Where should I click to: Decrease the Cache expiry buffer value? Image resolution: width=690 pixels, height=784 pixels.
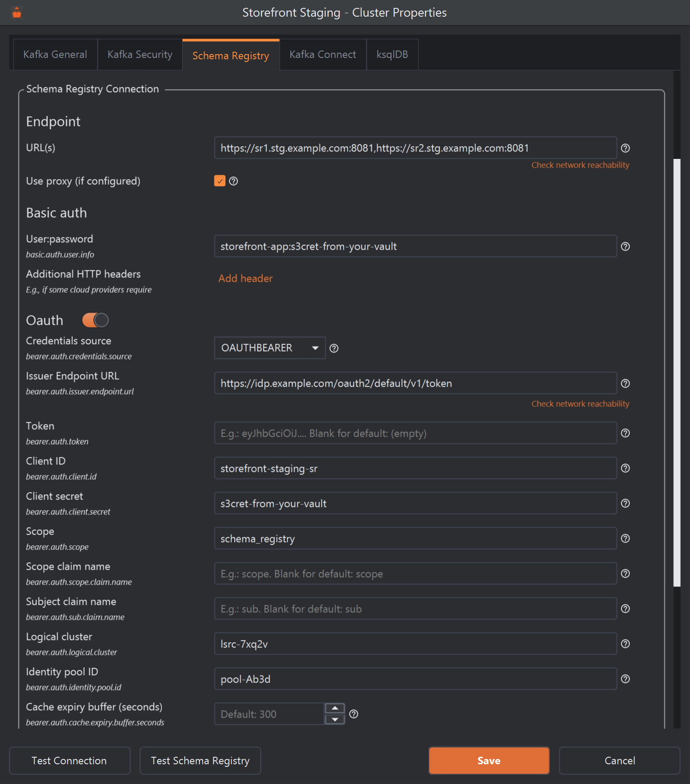pos(335,719)
